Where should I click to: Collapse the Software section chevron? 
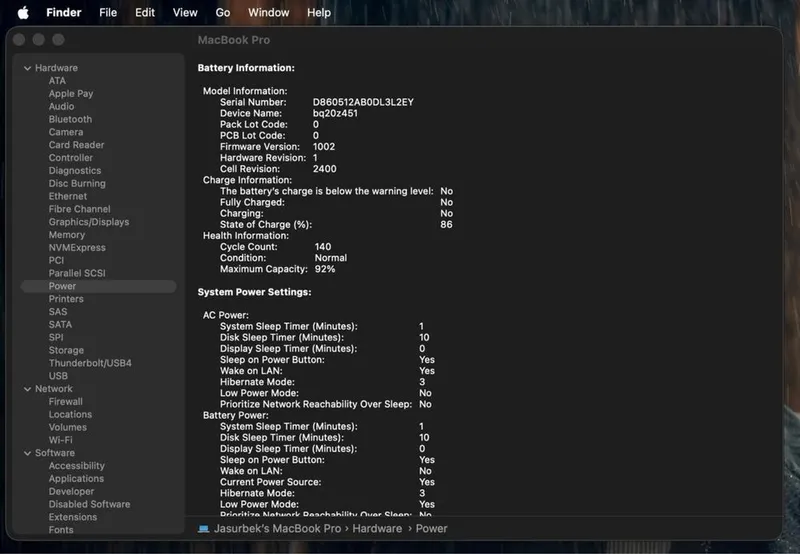[28, 454]
